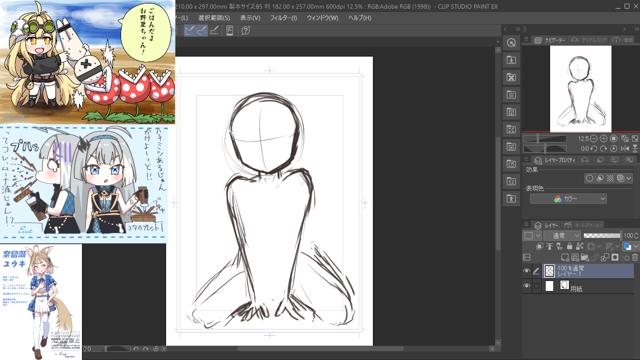Open the first material folder icon with download arrow
The image size is (640, 360).
511,60
